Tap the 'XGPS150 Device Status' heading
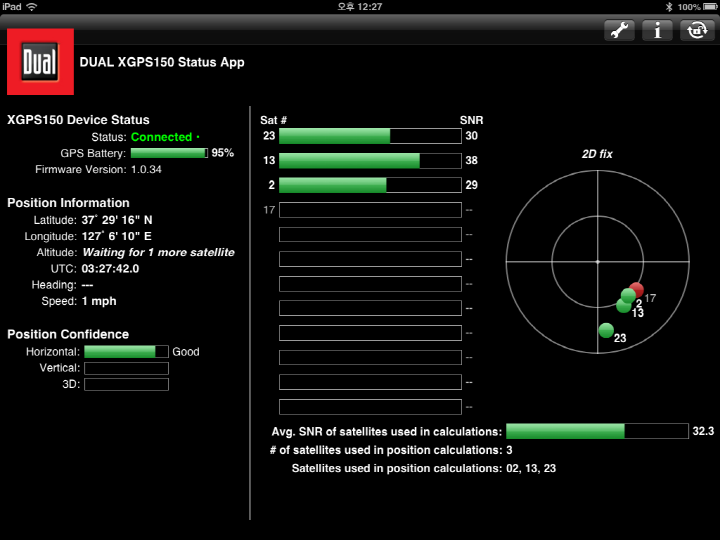 78,120
